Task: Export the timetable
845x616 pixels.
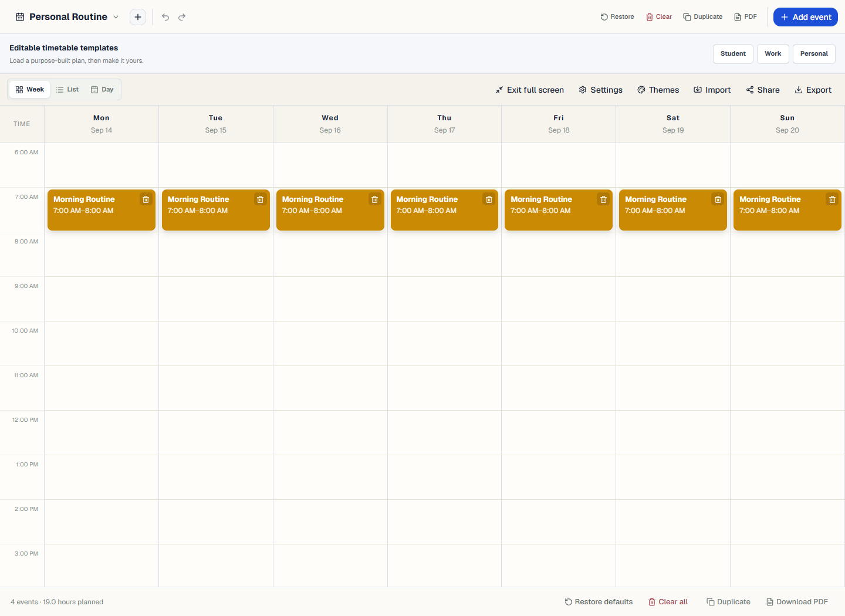Action: pos(813,90)
